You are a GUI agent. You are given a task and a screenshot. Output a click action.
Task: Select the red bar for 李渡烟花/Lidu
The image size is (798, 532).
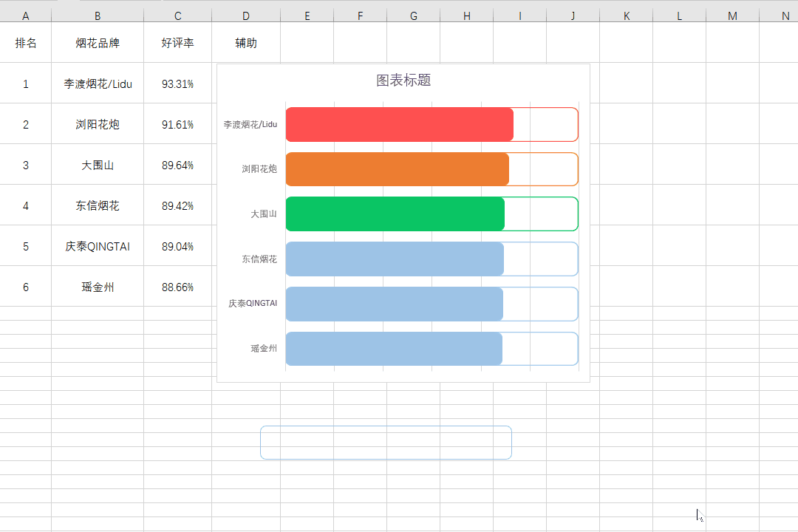coord(400,124)
